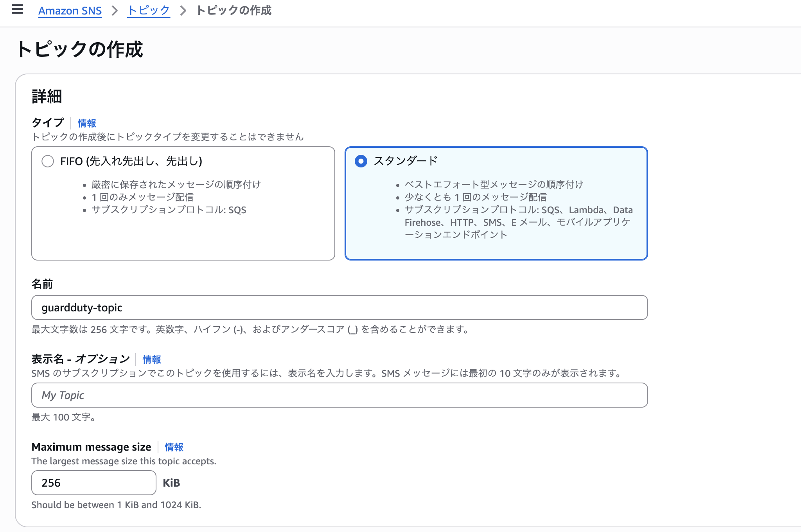The height and width of the screenshot is (532, 801).
Task: Click text 'Should be between 1 KiB and 1024 KiB.'
Action: pyautogui.click(x=116, y=505)
